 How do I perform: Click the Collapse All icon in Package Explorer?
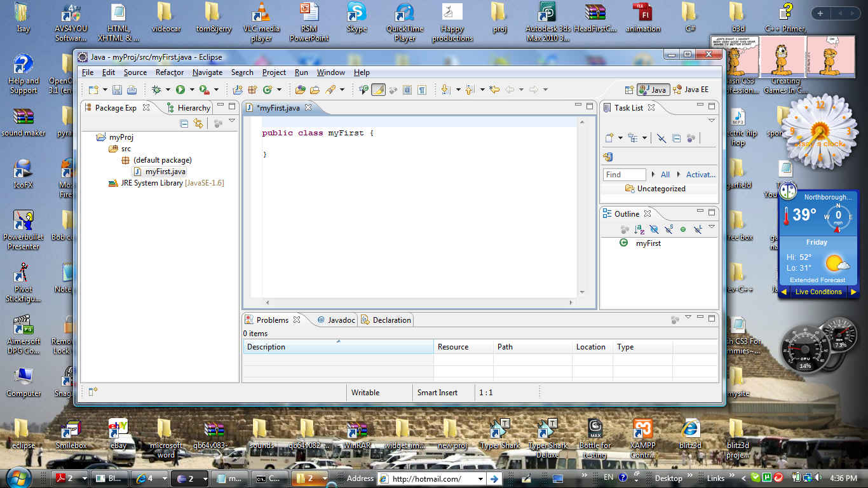pyautogui.click(x=184, y=124)
